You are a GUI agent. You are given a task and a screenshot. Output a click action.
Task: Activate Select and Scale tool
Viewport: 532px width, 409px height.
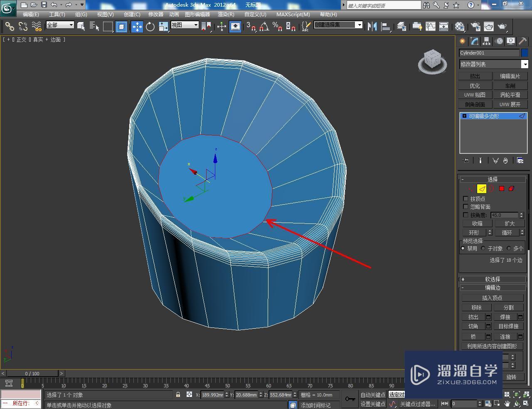click(163, 27)
